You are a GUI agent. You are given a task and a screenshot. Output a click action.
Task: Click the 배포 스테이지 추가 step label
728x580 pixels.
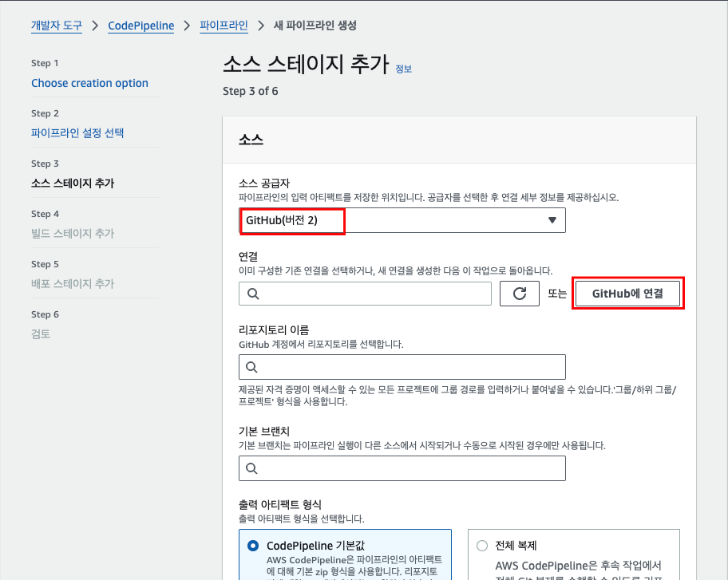coord(73,283)
